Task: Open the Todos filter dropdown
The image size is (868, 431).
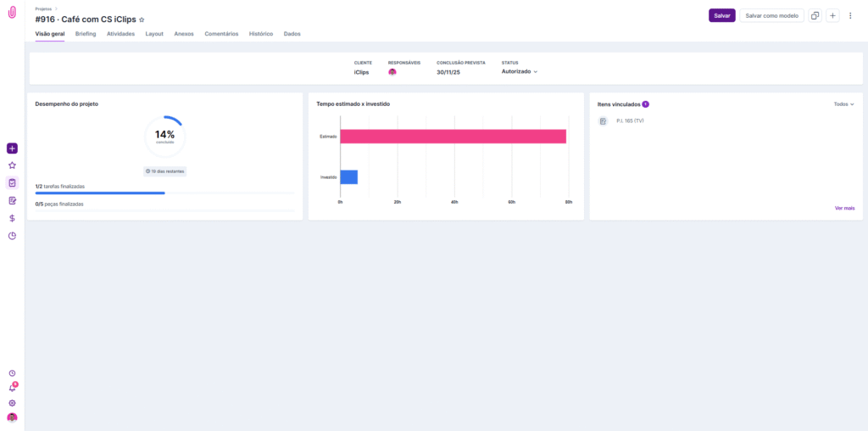Action: point(843,104)
